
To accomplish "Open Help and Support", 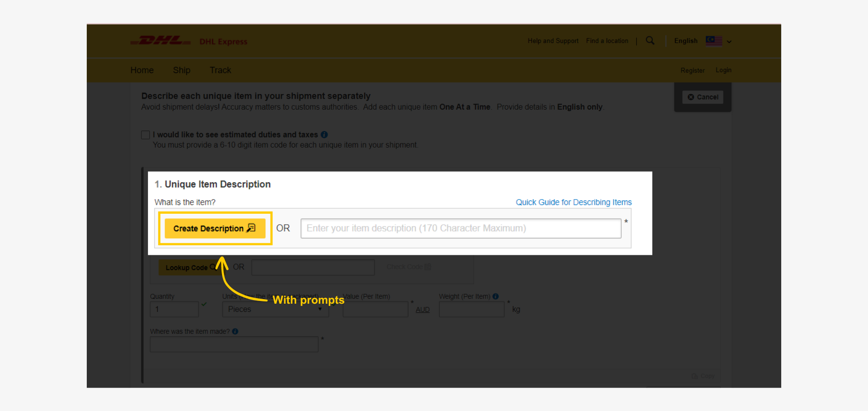I will [x=553, y=41].
